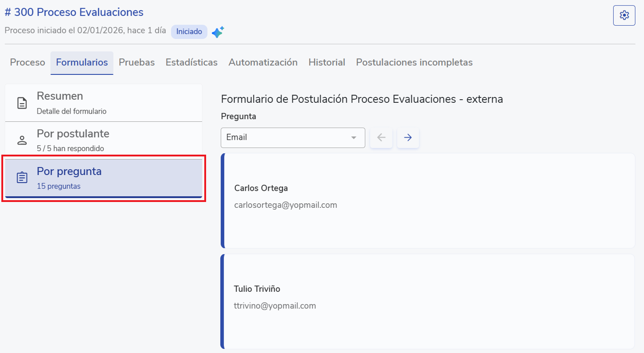Click the # 300 Proceso Evaluaciones title
The image size is (644, 353).
click(x=74, y=12)
